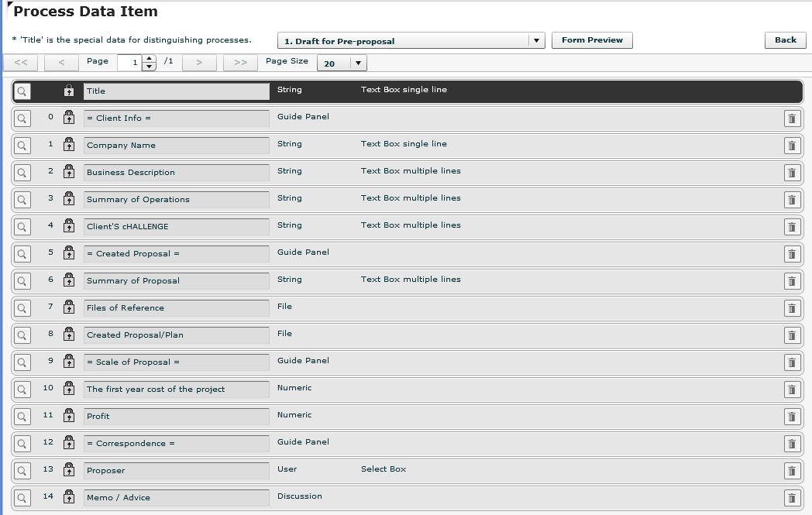Open magnifier for Profit row
This screenshot has width=812, height=515.
point(22,417)
